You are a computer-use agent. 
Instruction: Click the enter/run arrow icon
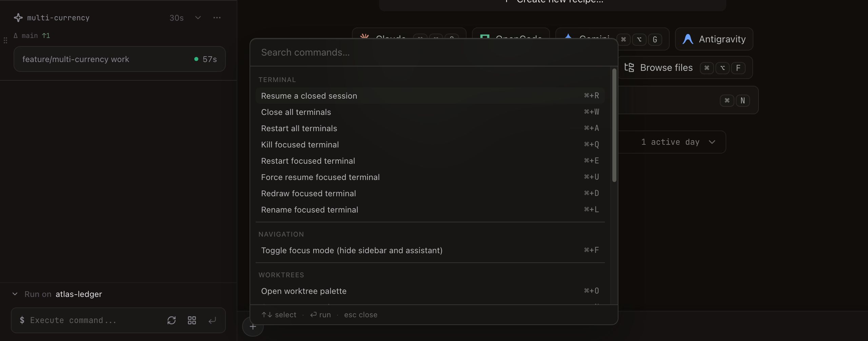pos(212,320)
